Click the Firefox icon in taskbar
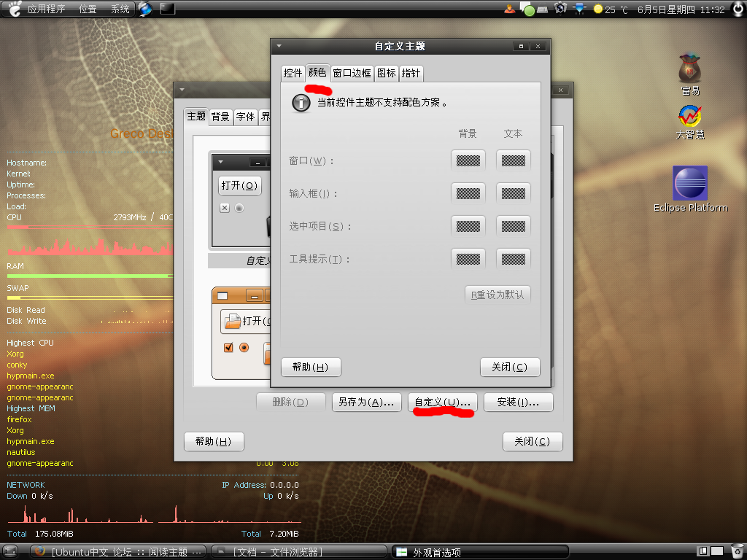This screenshot has height=560, width=747. click(x=40, y=551)
